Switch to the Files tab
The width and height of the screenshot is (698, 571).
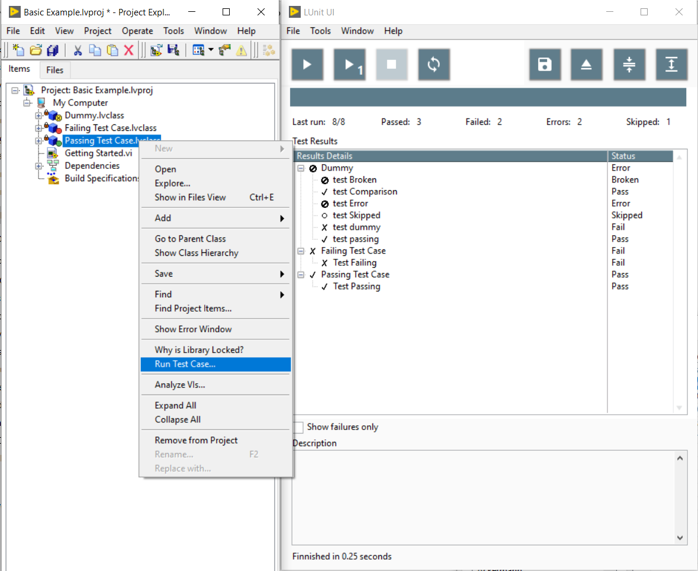[x=55, y=70]
